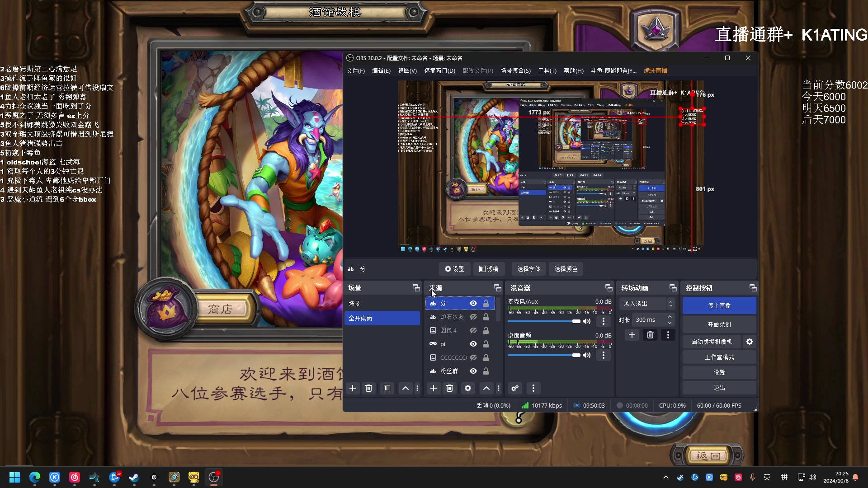
Task: Hide the 粉丝群 source
Action: point(473,371)
